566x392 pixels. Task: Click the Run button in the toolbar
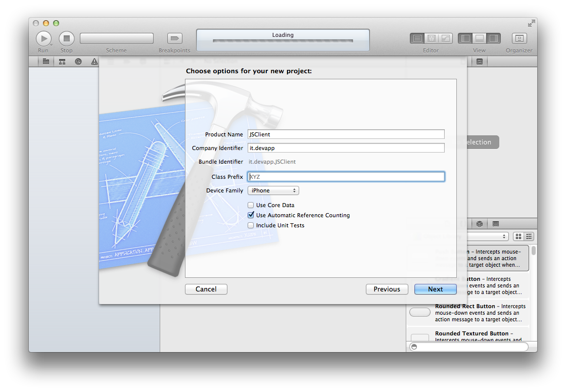(x=43, y=38)
